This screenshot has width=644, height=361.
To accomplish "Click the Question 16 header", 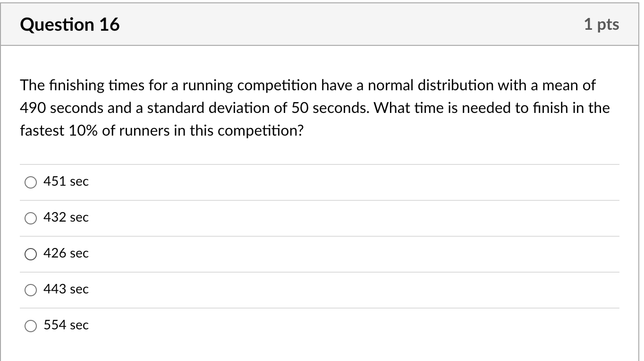I will click(x=70, y=24).
